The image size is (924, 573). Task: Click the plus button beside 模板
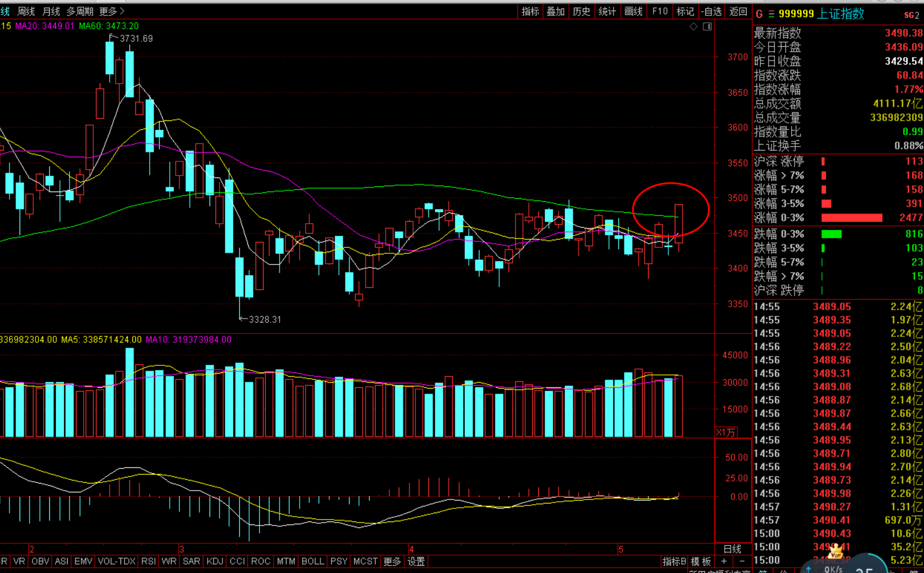click(x=724, y=561)
